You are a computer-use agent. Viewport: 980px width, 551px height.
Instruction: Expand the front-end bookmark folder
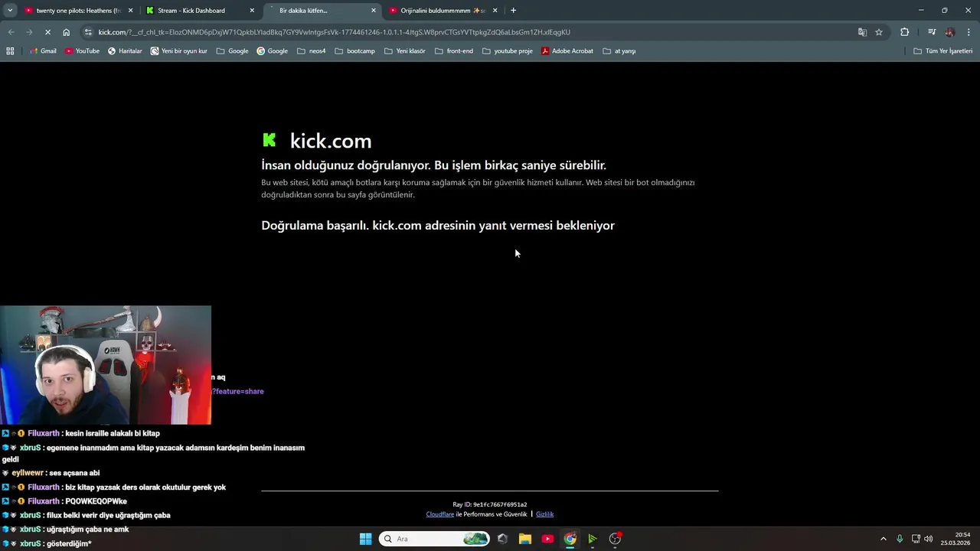click(x=454, y=51)
